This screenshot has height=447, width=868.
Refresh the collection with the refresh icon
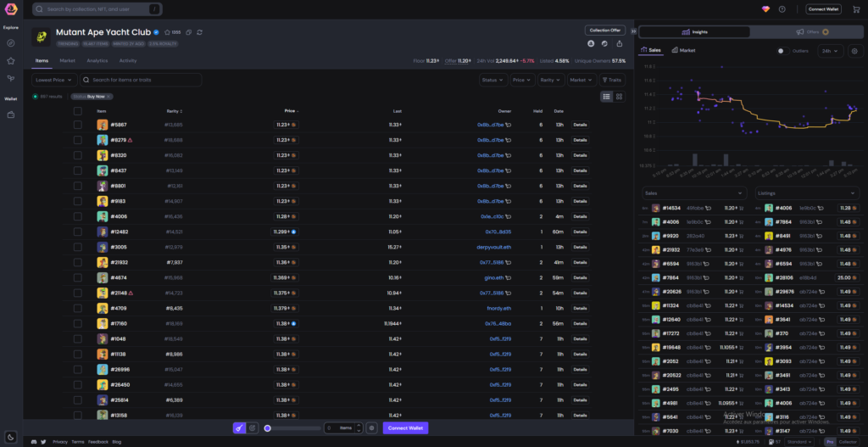tap(199, 32)
